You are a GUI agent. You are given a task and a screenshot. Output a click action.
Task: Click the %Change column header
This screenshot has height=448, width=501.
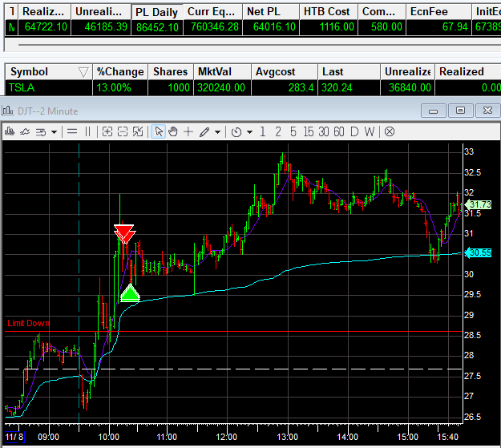click(120, 71)
